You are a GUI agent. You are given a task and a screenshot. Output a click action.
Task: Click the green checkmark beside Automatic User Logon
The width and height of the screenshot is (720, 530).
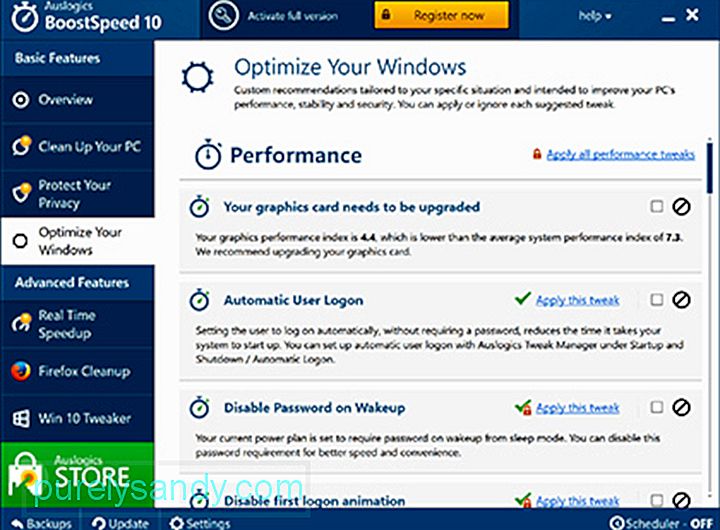(523, 299)
